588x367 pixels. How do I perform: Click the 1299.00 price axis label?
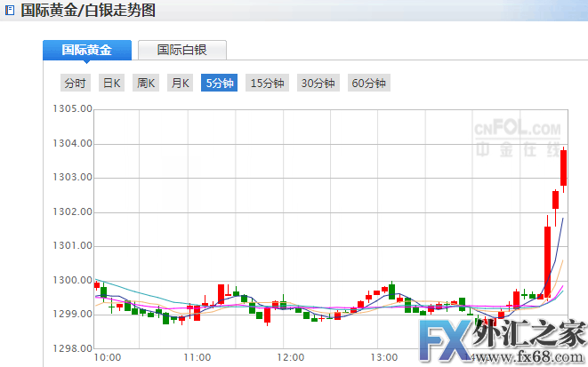tap(72, 314)
